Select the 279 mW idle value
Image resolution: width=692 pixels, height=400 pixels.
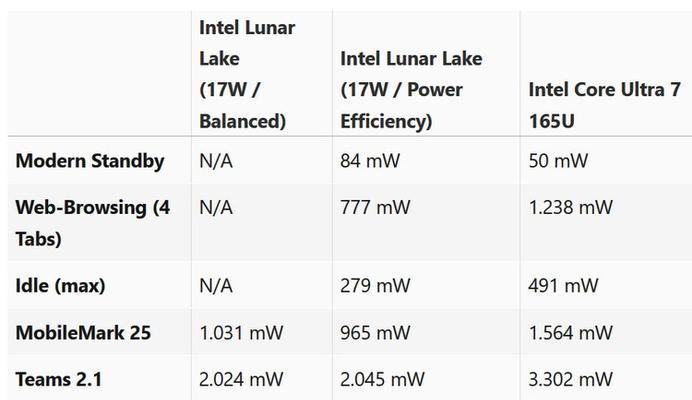click(375, 286)
